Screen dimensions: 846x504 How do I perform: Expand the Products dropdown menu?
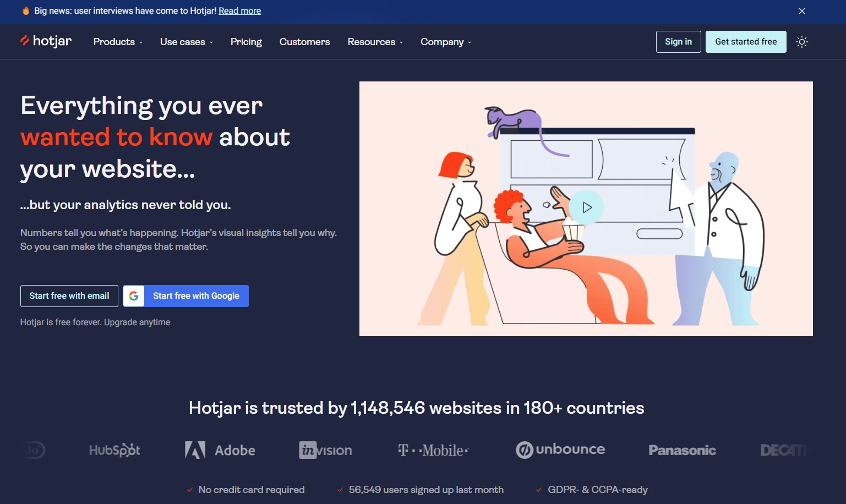[x=118, y=42]
